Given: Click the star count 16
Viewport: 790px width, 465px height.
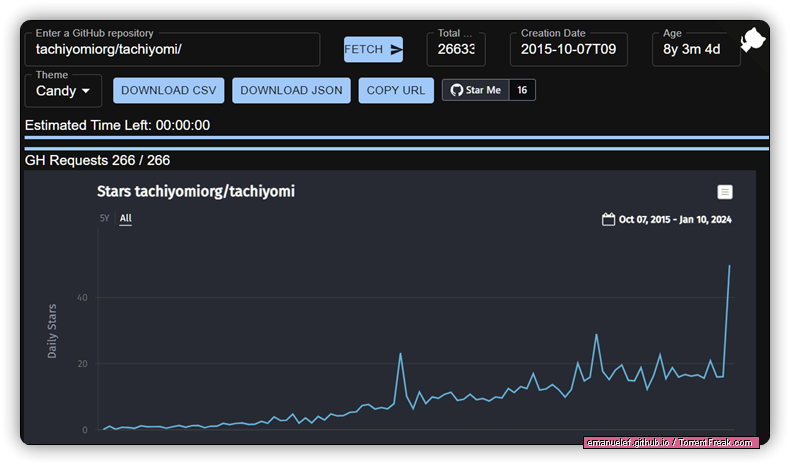Looking at the screenshot, I should (x=522, y=90).
